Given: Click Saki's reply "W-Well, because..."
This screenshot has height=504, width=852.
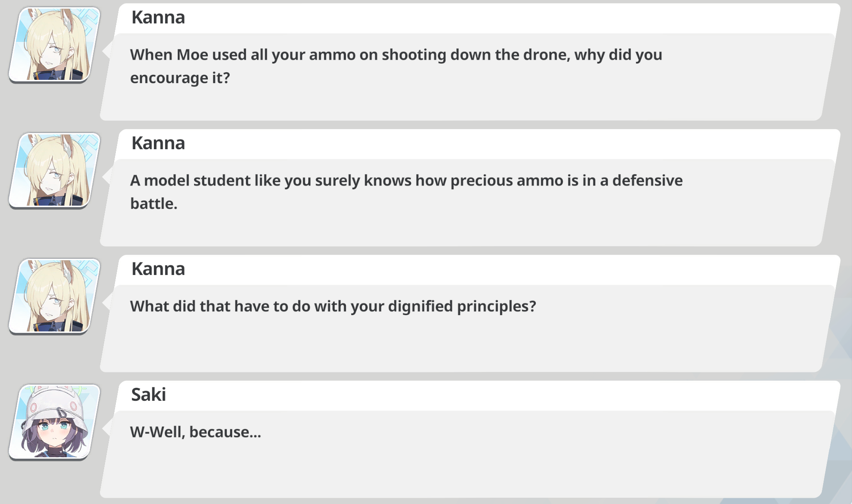Looking at the screenshot, I should pyautogui.click(x=195, y=432).
